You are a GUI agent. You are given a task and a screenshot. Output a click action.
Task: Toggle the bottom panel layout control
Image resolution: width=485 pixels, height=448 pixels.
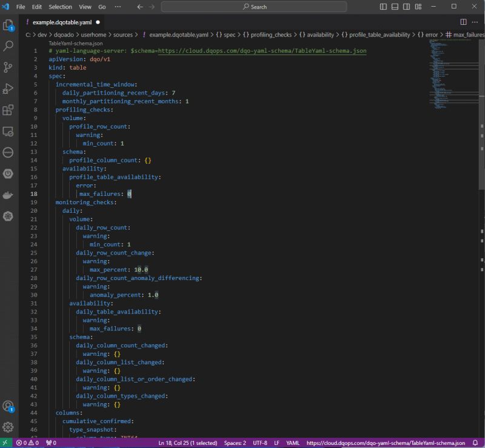(395, 5)
